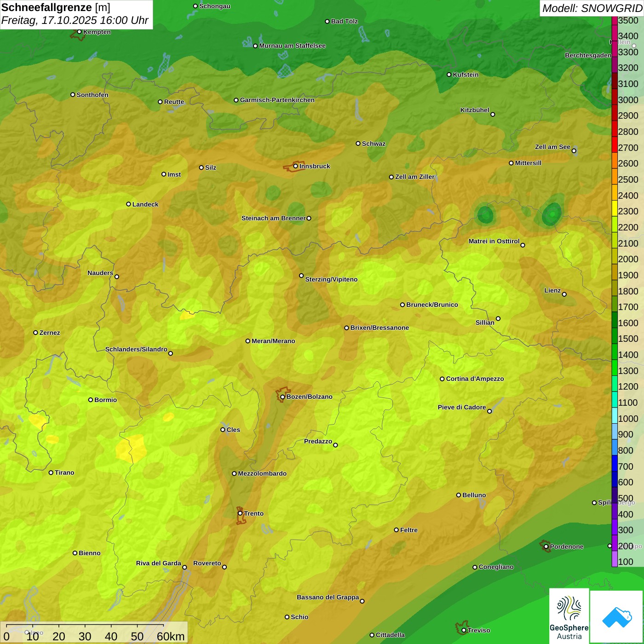This screenshot has width=644, height=644.
Task: Click the Zernez label
Action: [50, 333]
